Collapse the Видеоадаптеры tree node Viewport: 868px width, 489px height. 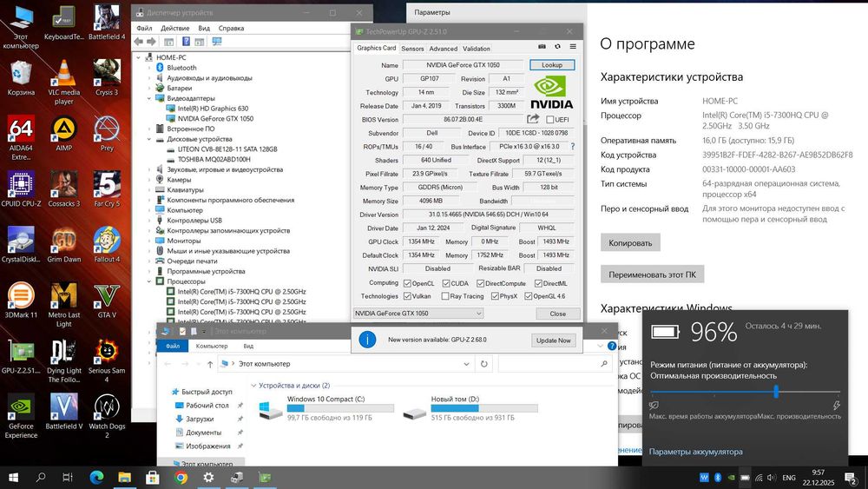tap(149, 98)
